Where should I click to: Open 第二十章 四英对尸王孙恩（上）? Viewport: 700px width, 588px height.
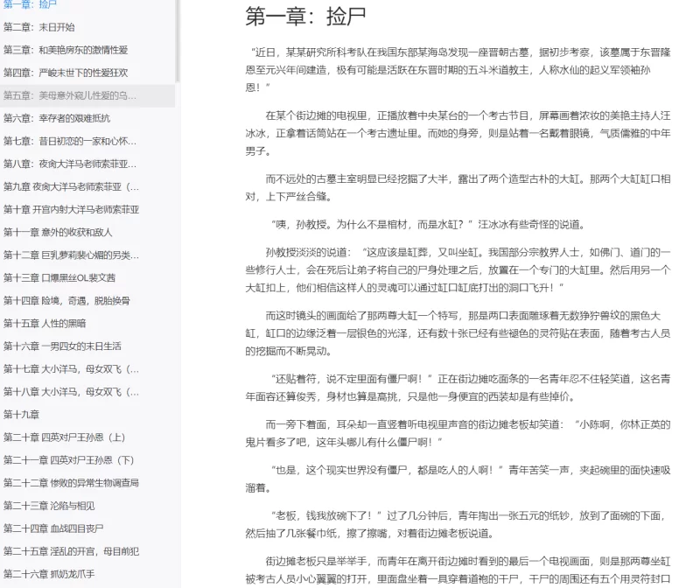65,437
